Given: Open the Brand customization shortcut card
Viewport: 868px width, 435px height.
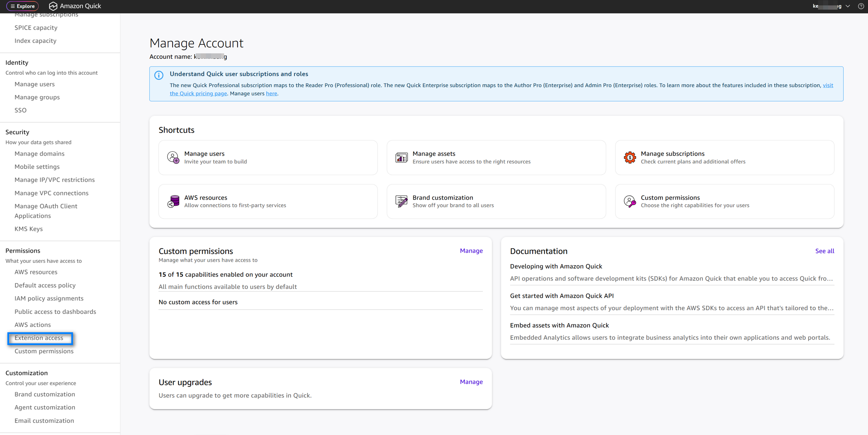Looking at the screenshot, I should [496, 201].
